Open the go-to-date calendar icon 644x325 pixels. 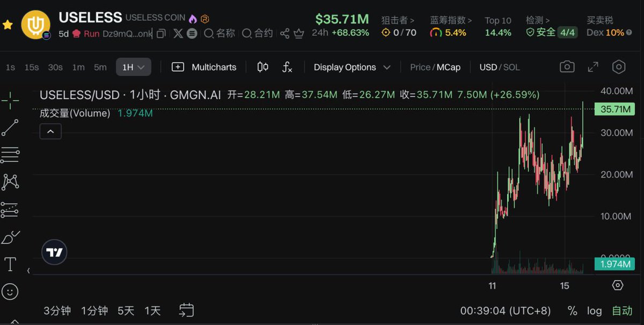point(186,310)
